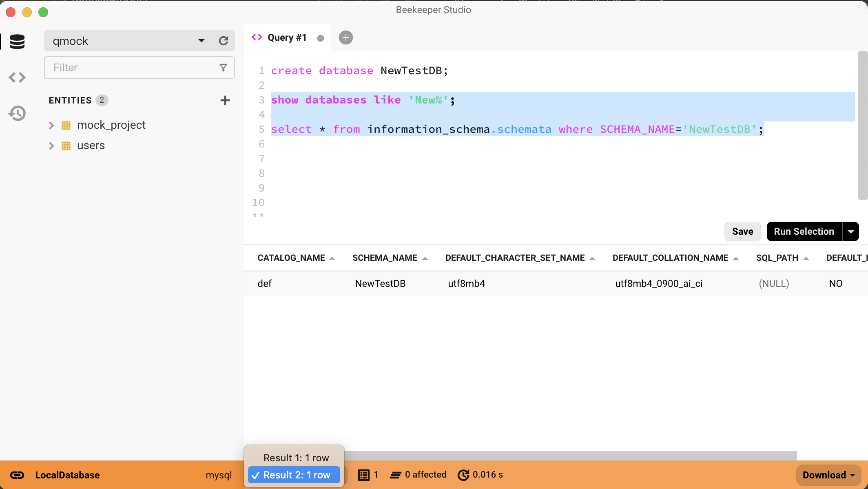Select the unsaved changes indicator dot
The width and height of the screenshot is (868, 489).
coord(319,37)
